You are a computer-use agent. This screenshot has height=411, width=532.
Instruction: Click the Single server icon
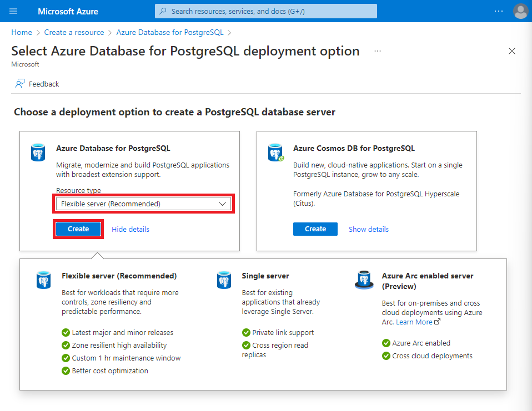pyautogui.click(x=224, y=280)
